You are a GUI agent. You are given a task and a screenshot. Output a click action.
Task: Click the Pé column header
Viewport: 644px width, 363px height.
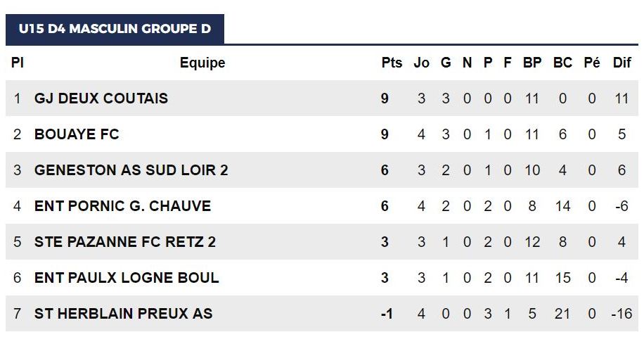[x=592, y=63]
